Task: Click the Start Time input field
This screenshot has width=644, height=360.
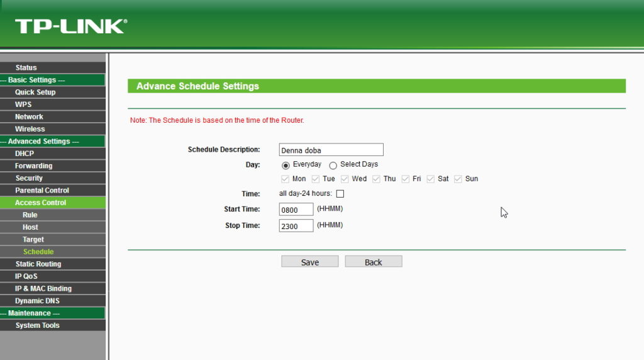Action: point(296,209)
